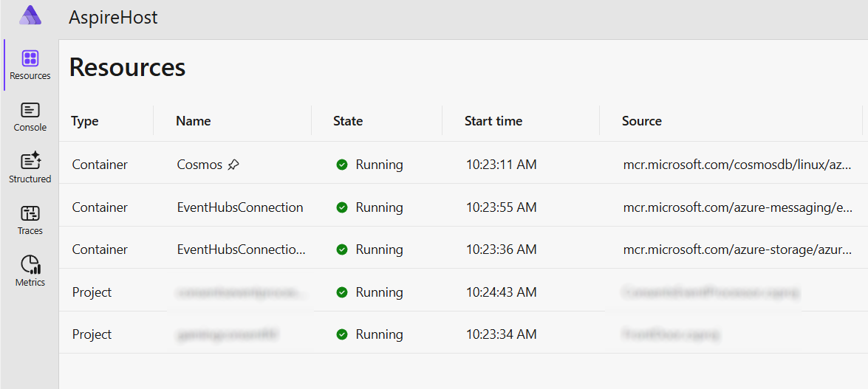Sort by the Name column header
This screenshot has height=389, width=868.
(x=194, y=120)
